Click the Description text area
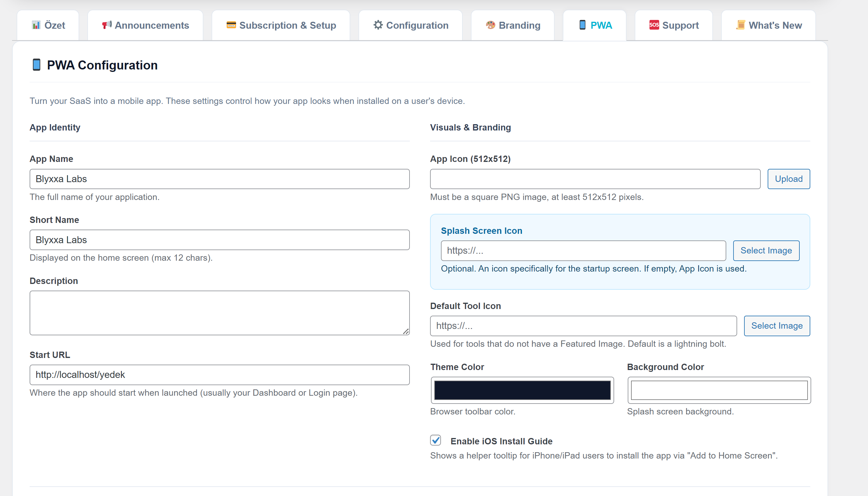868x496 pixels. (220, 313)
